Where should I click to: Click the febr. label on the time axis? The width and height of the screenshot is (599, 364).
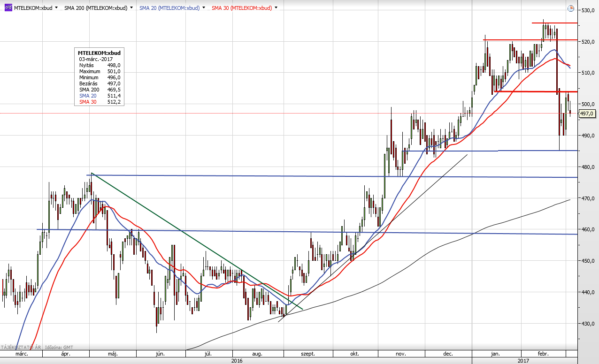pos(543,354)
